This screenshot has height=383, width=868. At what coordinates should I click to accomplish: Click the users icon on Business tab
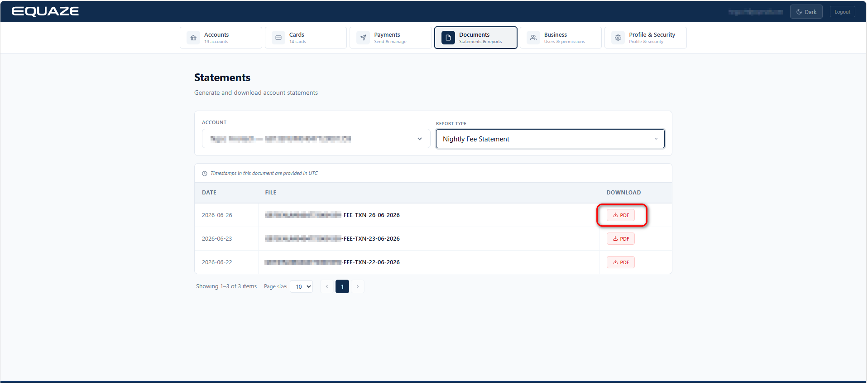[533, 38]
